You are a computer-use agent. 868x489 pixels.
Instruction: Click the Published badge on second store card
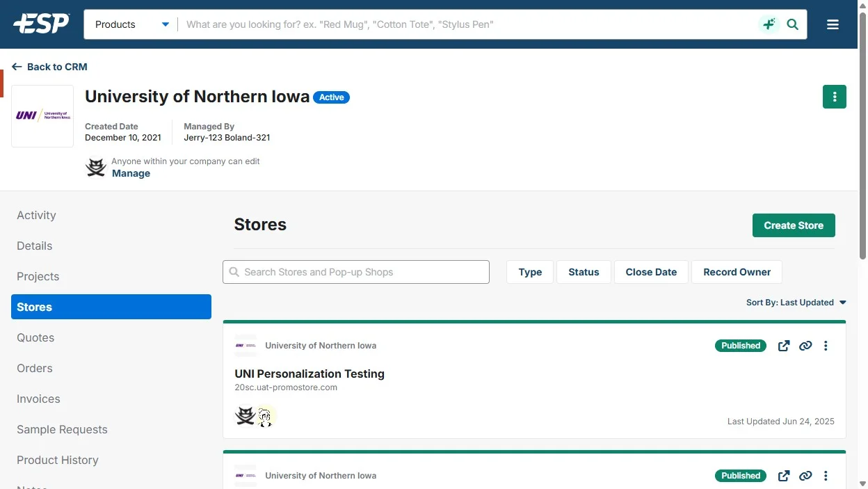pos(741,476)
